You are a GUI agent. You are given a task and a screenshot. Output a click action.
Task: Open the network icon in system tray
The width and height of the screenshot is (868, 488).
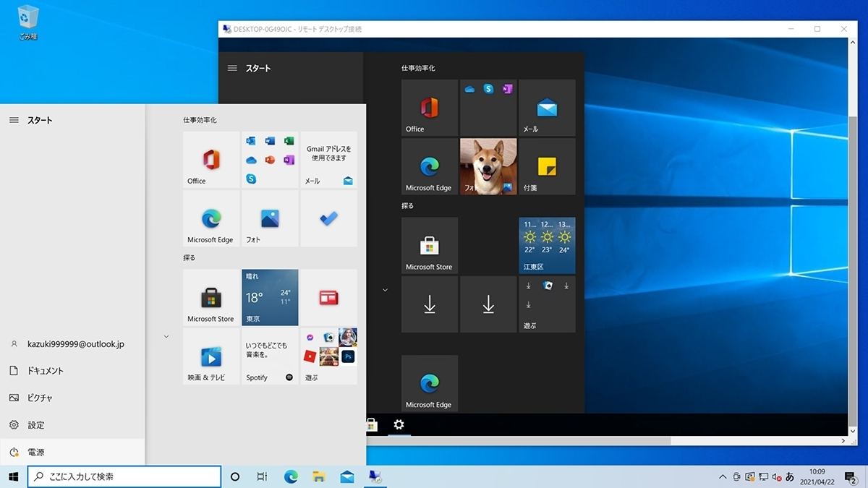coord(762,476)
